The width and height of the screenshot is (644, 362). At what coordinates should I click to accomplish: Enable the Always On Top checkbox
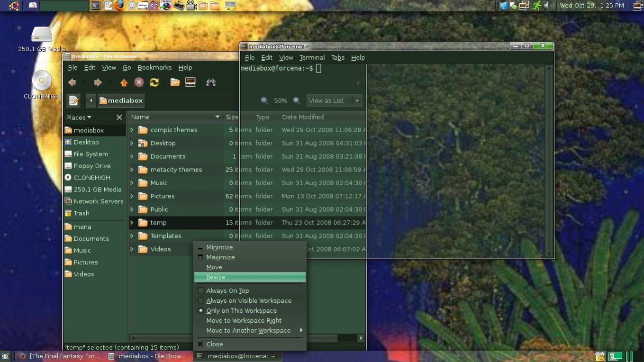(201, 291)
